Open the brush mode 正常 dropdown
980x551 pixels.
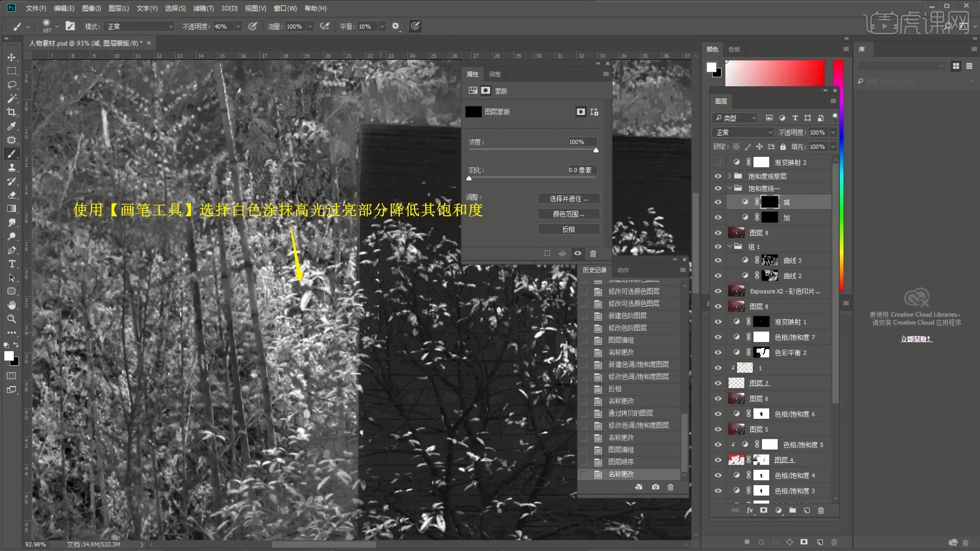[139, 27]
